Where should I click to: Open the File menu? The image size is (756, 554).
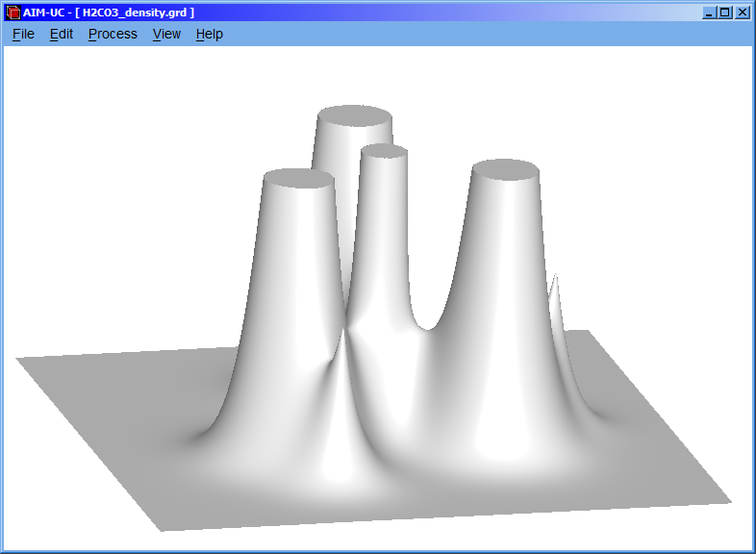point(23,34)
